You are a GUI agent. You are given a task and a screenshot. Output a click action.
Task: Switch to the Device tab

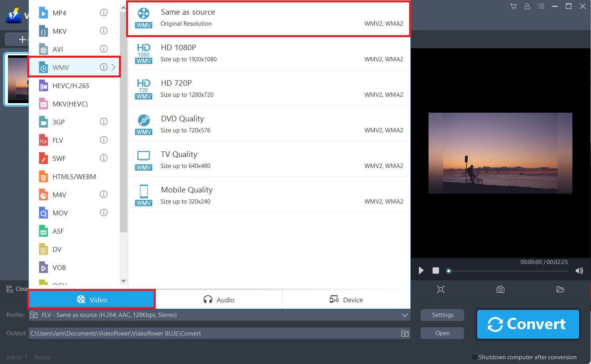point(346,300)
